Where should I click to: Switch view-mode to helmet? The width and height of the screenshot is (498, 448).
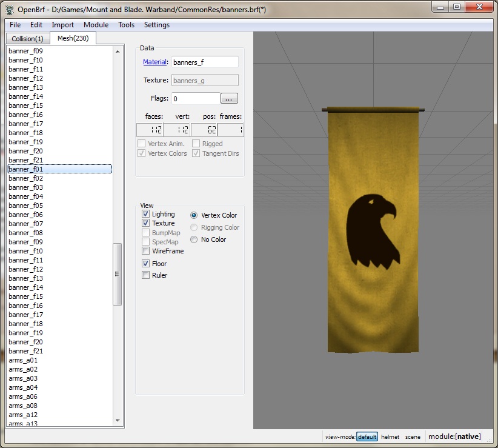(390, 437)
